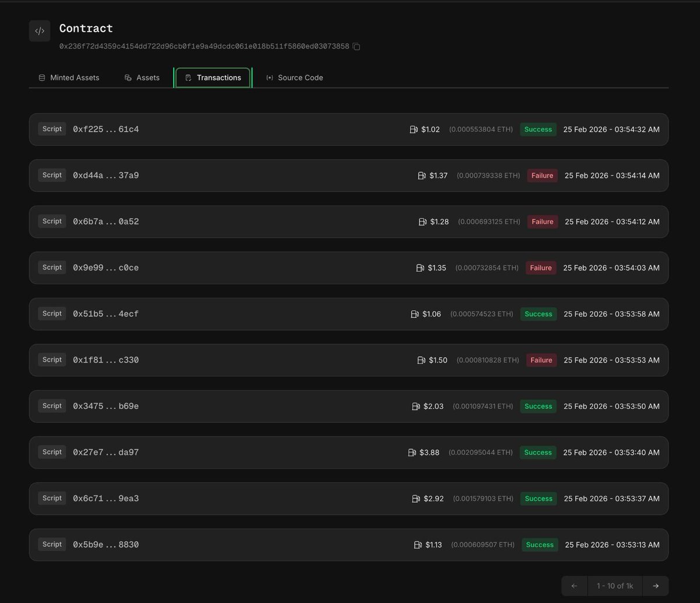Click the Script tag on row 0x5b9e...8830
700x603 pixels.
pyautogui.click(x=52, y=544)
